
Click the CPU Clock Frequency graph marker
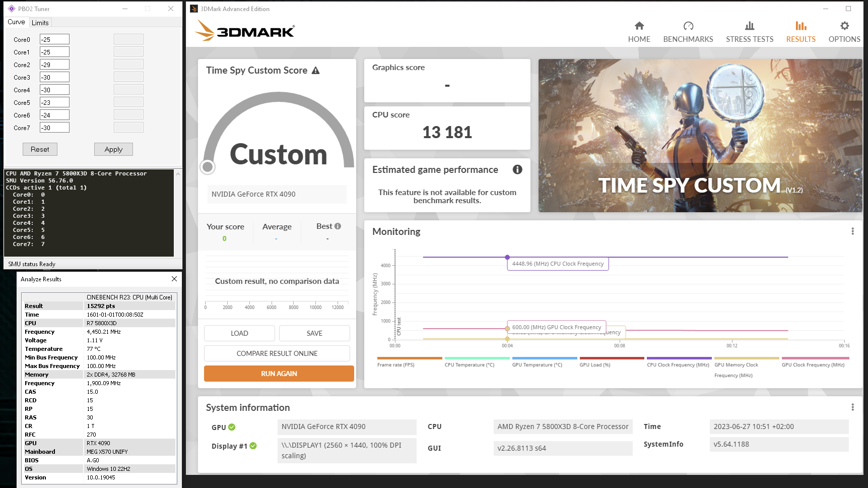coord(507,257)
